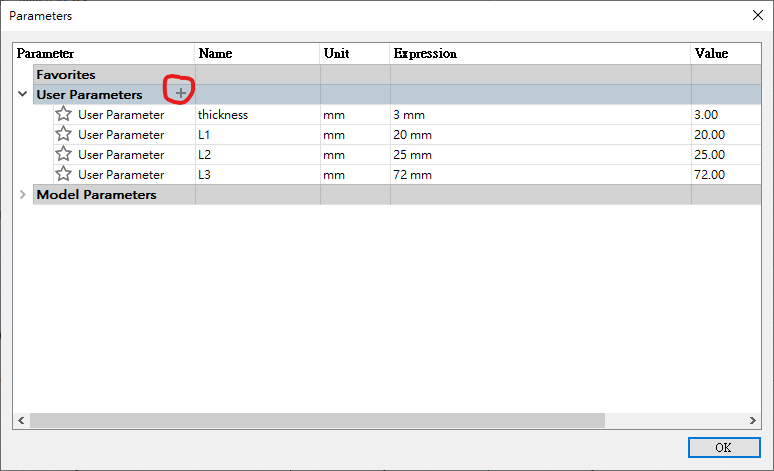Click the OK button

click(723, 447)
